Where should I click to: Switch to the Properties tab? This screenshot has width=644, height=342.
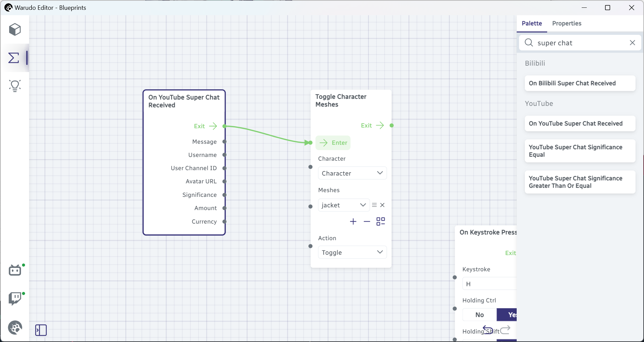click(x=566, y=23)
